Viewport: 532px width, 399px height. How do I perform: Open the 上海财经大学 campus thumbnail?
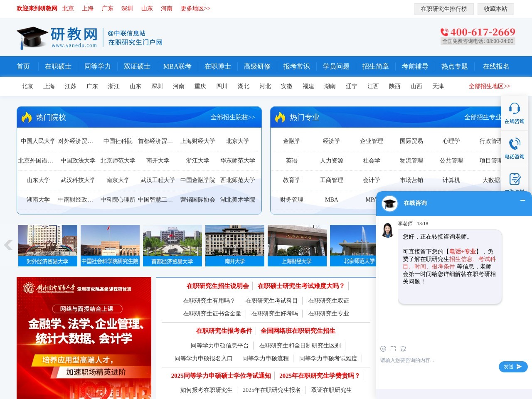tap(297, 246)
